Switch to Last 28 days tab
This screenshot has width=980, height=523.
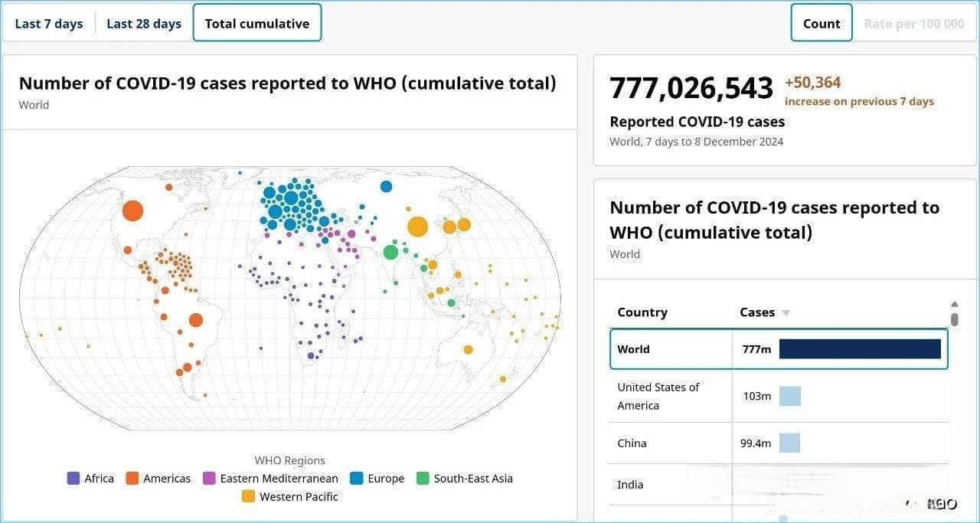coord(144,24)
